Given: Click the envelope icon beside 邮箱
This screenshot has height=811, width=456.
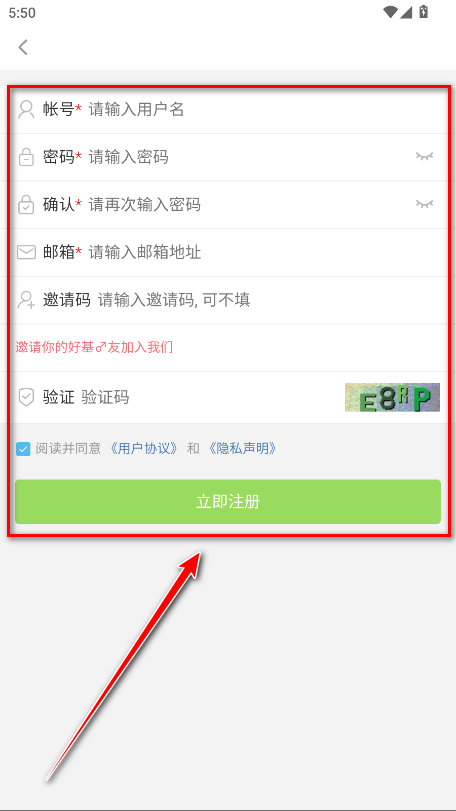Looking at the screenshot, I should [x=26, y=252].
